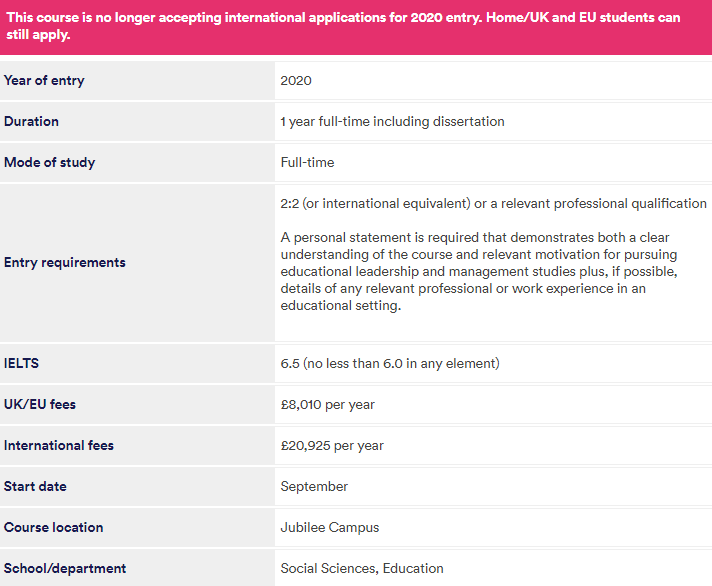Click the 2020 year value
This screenshot has width=712, height=586.
click(296, 81)
